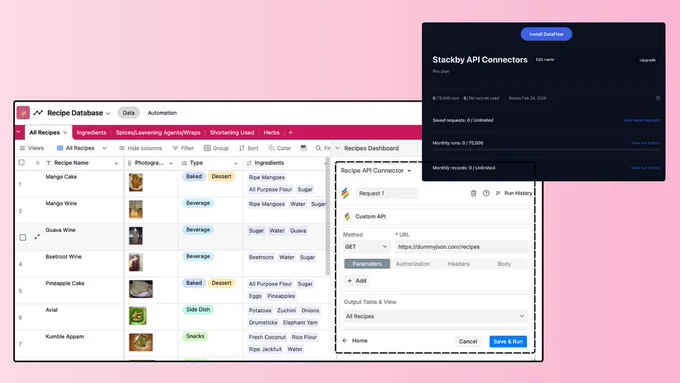The height and width of the screenshot is (383, 680).
Task: Click the expand record icon on Guava Wine row
Action: pos(37,237)
